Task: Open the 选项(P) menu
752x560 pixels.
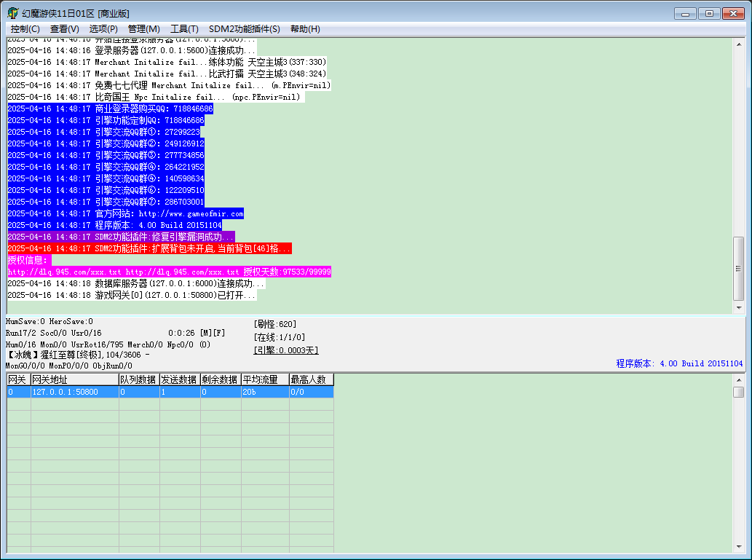Action: [x=103, y=29]
